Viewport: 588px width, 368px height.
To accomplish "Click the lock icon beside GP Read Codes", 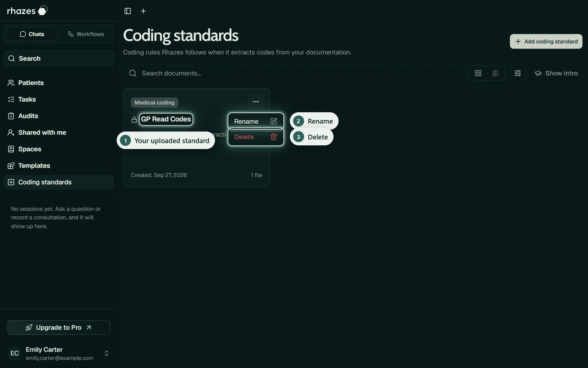I will pyautogui.click(x=134, y=120).
